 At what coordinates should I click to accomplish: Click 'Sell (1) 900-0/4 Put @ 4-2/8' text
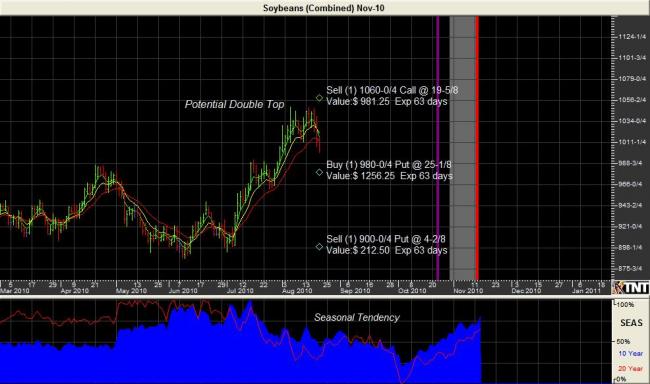(386, 239)
